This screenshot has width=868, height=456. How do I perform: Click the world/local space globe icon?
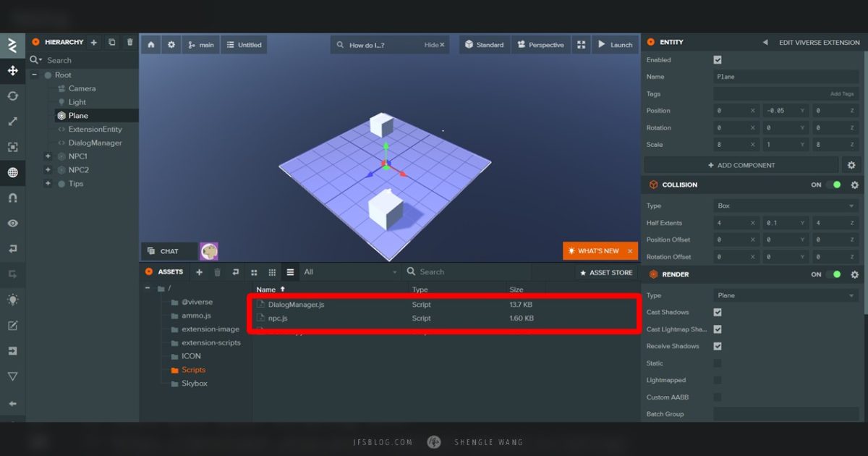[x=12, y=172]
